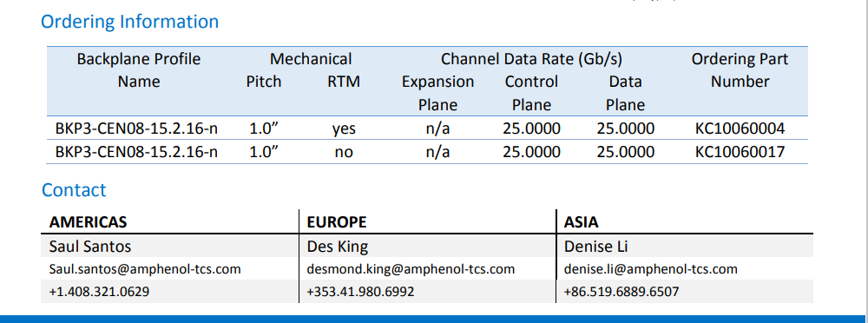
Task: Click the Backplane Profile Name header
Action: [x=139, y=70]
